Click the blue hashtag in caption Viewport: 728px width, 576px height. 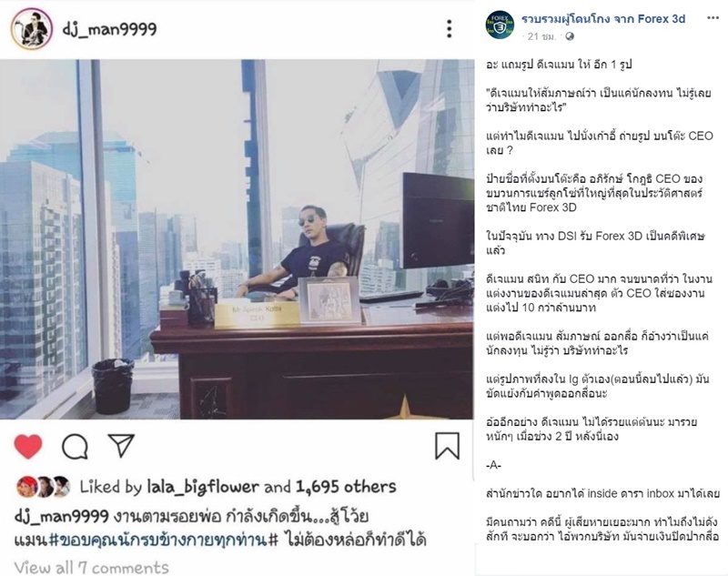(164, 541)
